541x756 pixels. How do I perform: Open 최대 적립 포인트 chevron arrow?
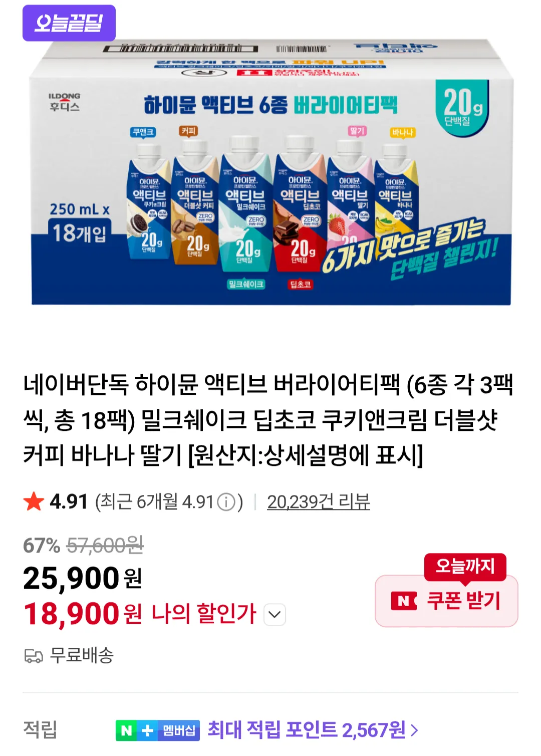pyautogui.click(x=414, y=730)
